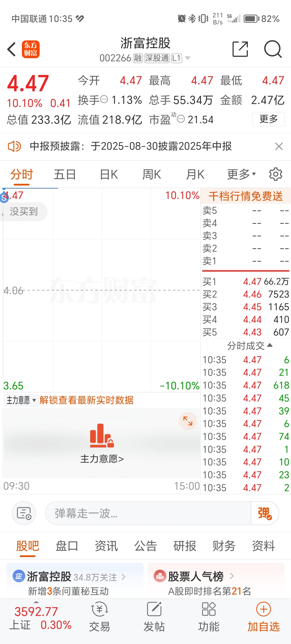Viewport: 291px width, 644px height.
Task: Open the 股票人气榜 card
Action: (x=216, y=581)
